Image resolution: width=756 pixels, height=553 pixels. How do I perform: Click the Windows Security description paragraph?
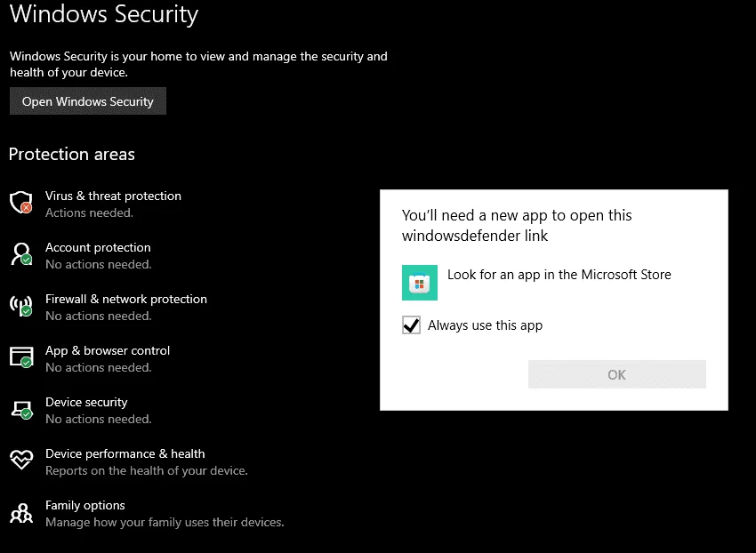tap(198, 64)
